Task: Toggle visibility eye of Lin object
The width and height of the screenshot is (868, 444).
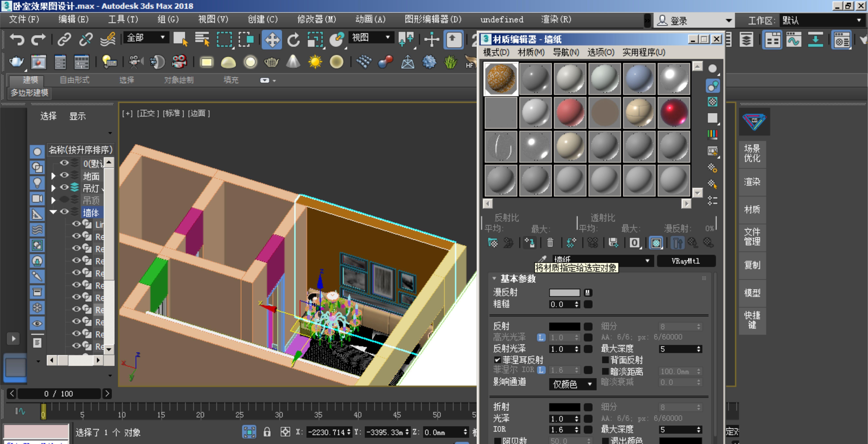Action: tap(76, 224)
